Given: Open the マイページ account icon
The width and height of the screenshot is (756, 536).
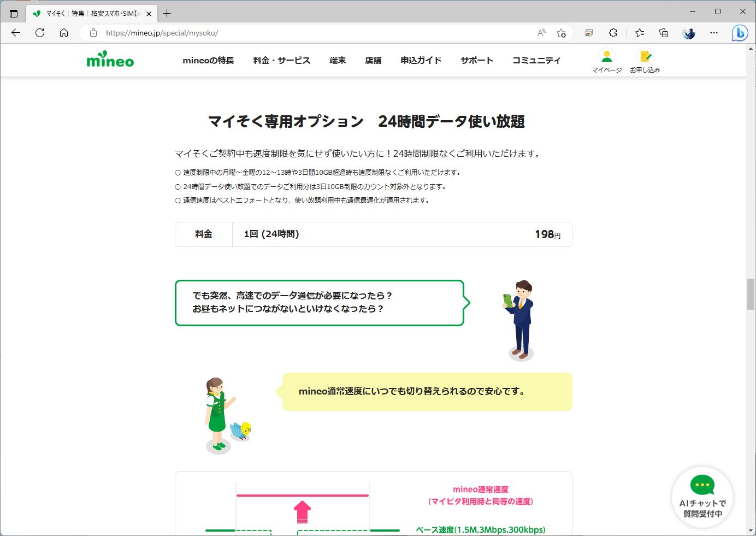Looking at the screenshot, I should click(x=606, y=61).
